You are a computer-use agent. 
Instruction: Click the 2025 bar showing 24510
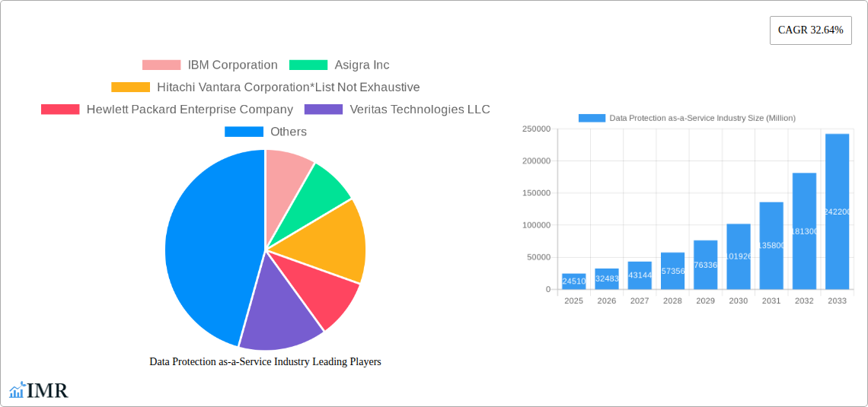click(x=573, y=281)
